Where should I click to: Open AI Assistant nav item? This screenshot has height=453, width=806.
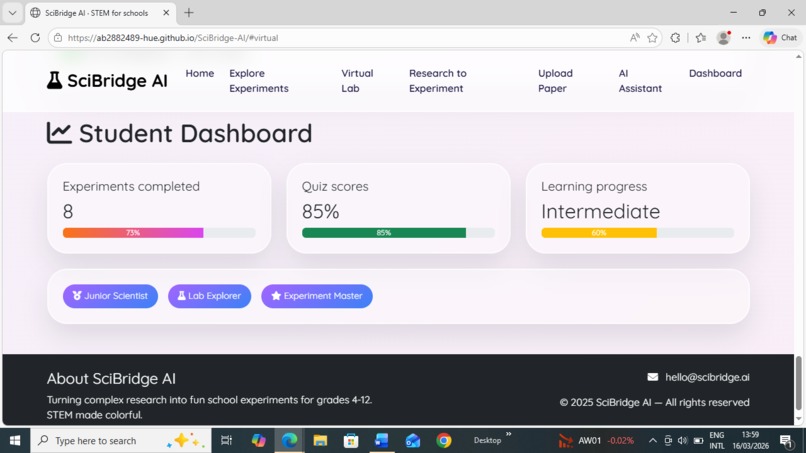pos(640,81)
